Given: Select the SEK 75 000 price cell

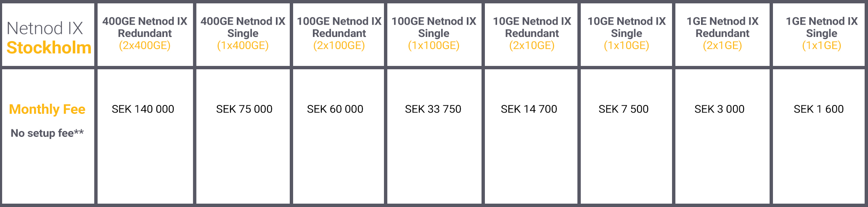Looking at the screenshot, I should click(244, 109).
